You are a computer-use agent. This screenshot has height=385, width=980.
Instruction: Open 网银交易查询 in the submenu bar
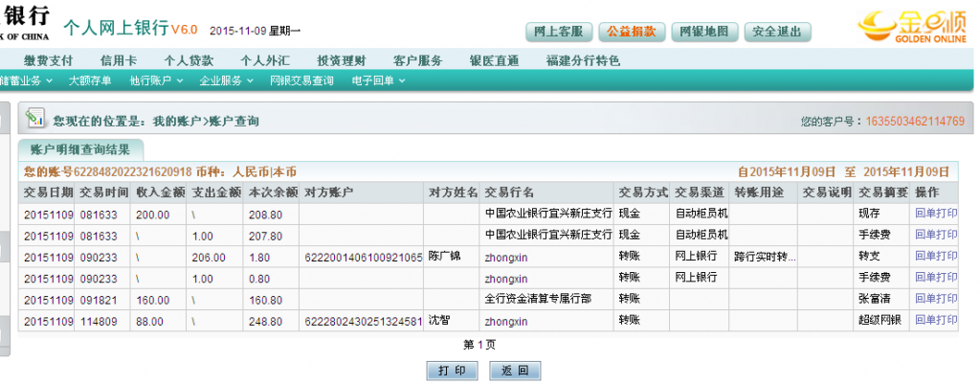pos(301,81)
